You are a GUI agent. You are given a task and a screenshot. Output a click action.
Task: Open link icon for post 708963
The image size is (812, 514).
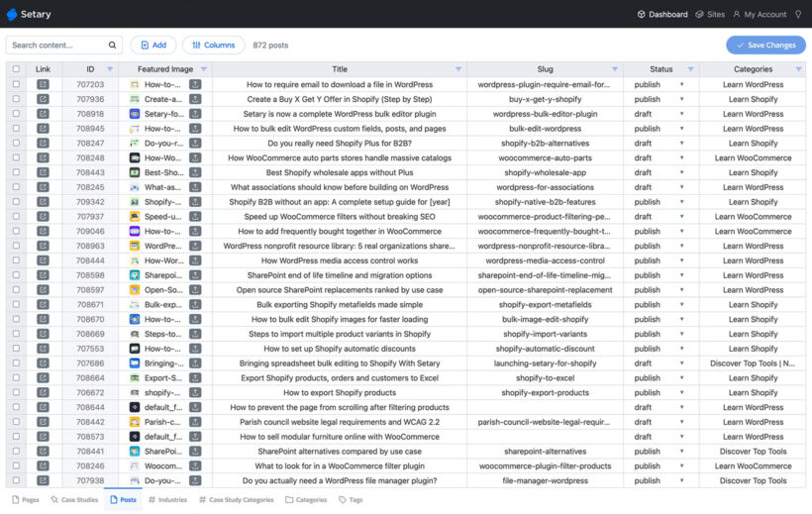point(43,246)
